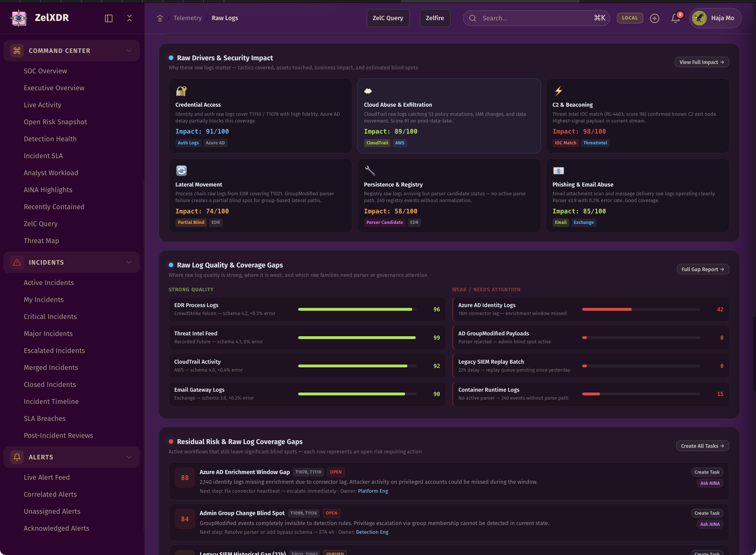Viewport: 756px width, 555px height.
Task: Click the Incidents warning triangle icon
Action: [17, 262]
